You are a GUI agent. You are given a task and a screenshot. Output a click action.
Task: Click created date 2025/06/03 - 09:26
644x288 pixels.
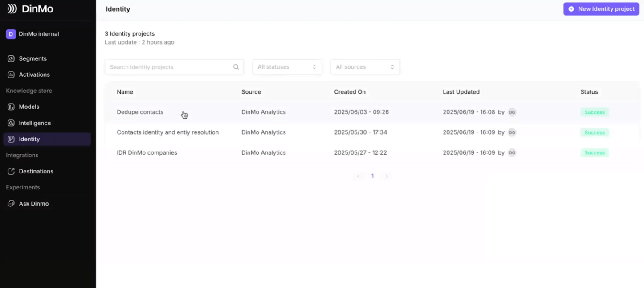point(361,112)
